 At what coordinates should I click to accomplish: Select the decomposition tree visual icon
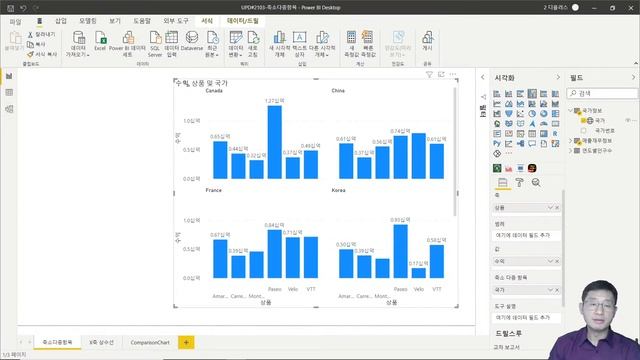click(520, 144)
